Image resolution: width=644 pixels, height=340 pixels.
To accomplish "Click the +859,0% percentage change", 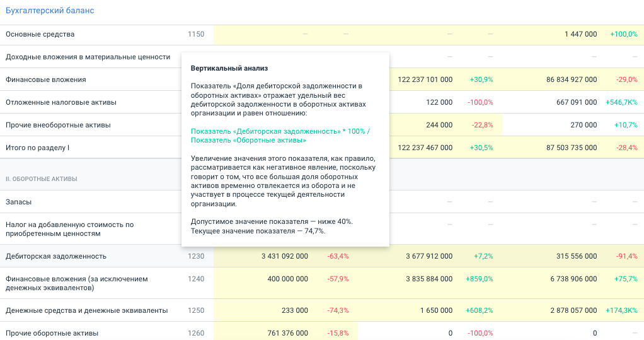I will point(479,279).
